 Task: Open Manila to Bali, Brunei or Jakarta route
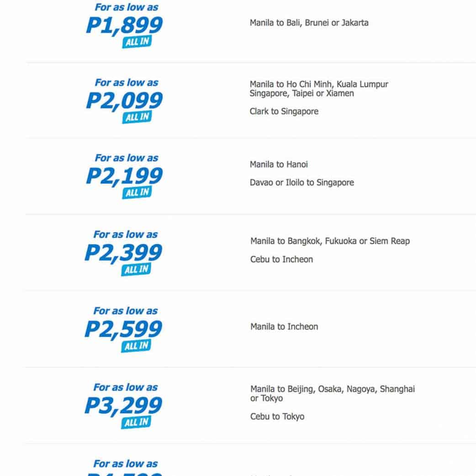(x=309, y=23)
